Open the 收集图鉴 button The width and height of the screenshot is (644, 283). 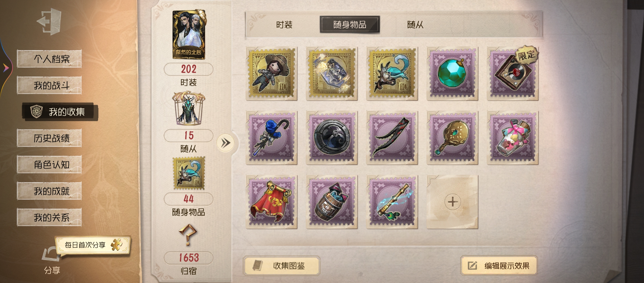pos(282,266)
